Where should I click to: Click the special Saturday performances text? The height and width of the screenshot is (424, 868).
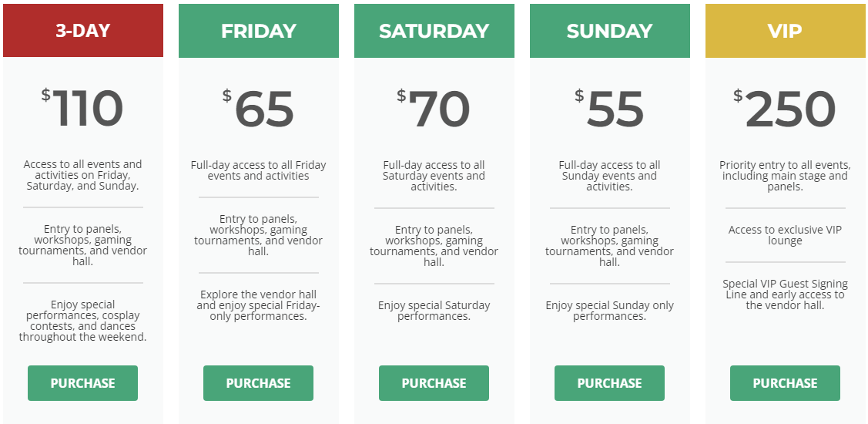(x=434, y=311)
